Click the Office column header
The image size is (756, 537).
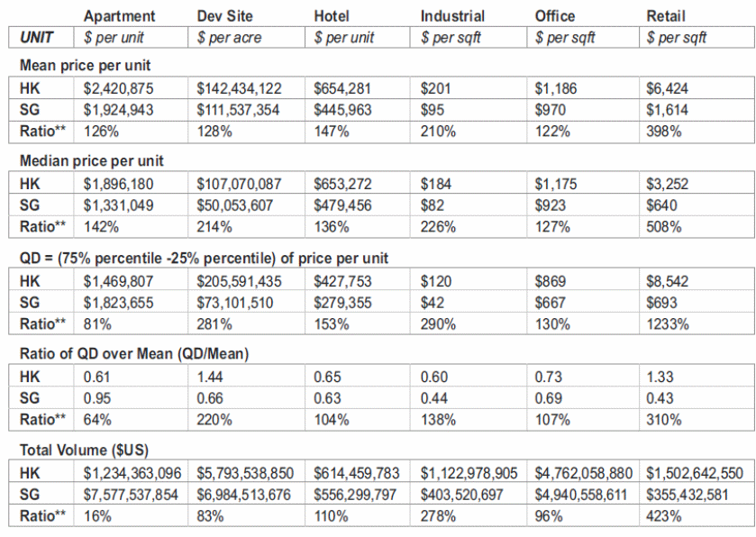(556, 16)
